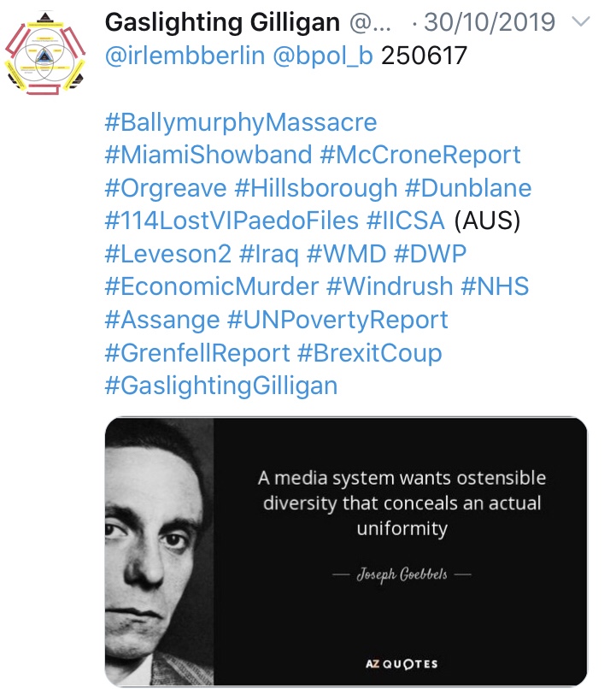
Task: Open the #GaslightingGilligan hashtag
Action: (220, 386)
